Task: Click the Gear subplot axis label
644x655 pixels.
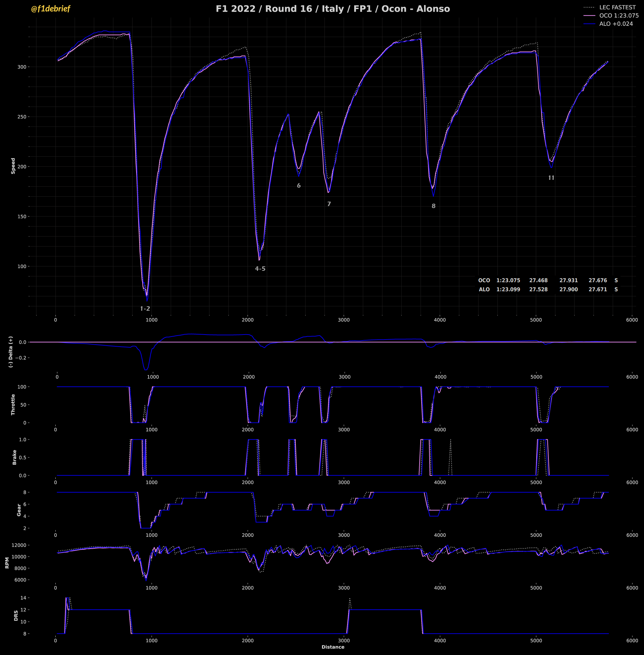Action: point(19,510)
